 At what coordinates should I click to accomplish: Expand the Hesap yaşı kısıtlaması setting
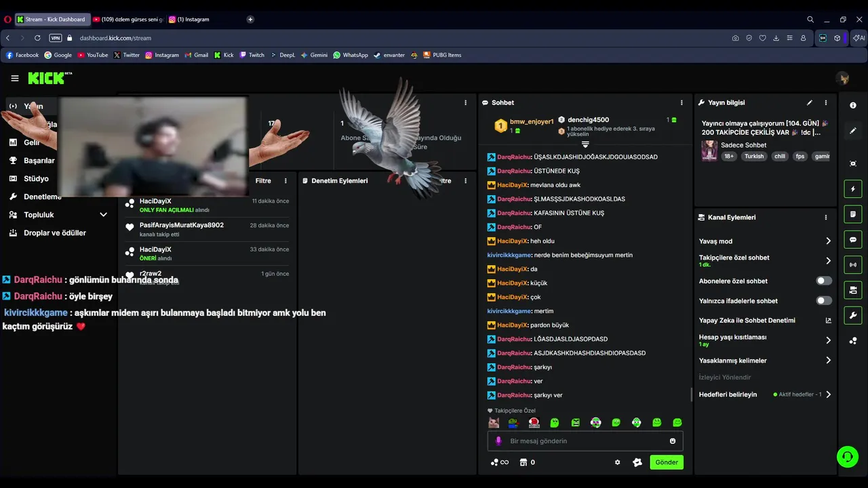[x=765, y=340]
